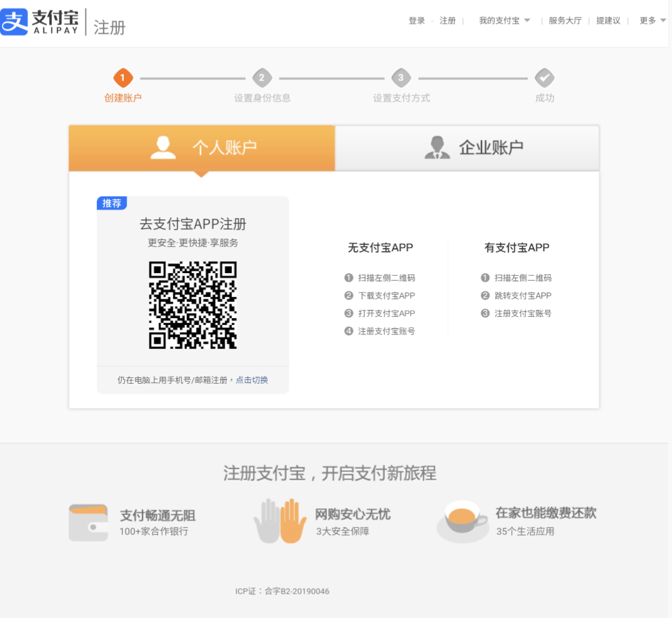Expand the 更多 dropdown arrow
The image size is (672, 618).
click(x=663, y=20)
